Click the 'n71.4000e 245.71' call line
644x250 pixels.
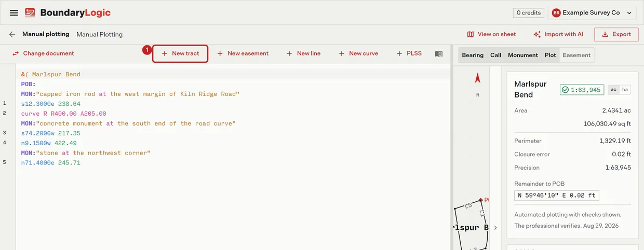[51, 163]
